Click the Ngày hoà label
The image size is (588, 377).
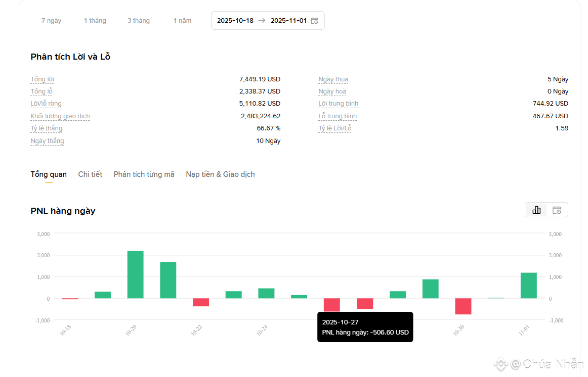[x=332, y=91]
